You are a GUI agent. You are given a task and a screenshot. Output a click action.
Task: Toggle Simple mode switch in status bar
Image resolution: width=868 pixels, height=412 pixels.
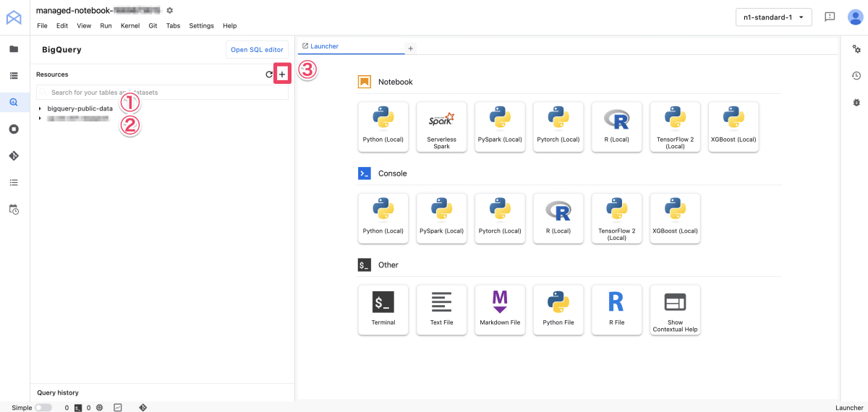43,408
